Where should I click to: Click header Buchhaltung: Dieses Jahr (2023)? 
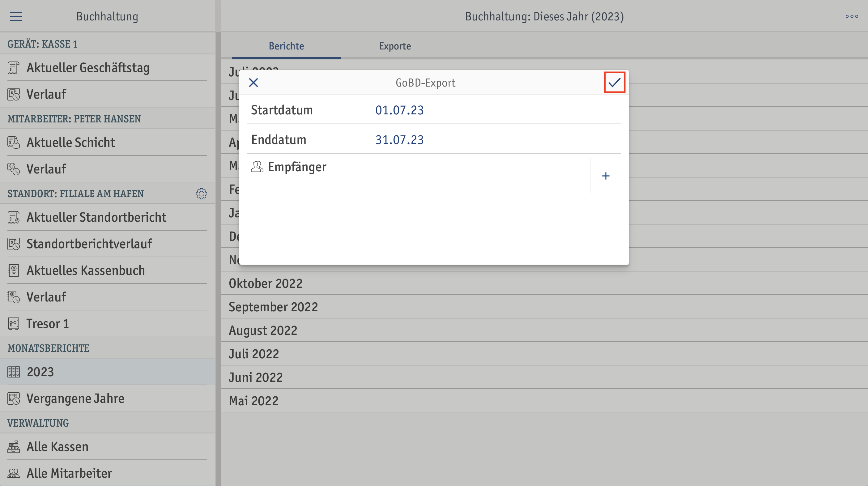click(x=544, y=16)
